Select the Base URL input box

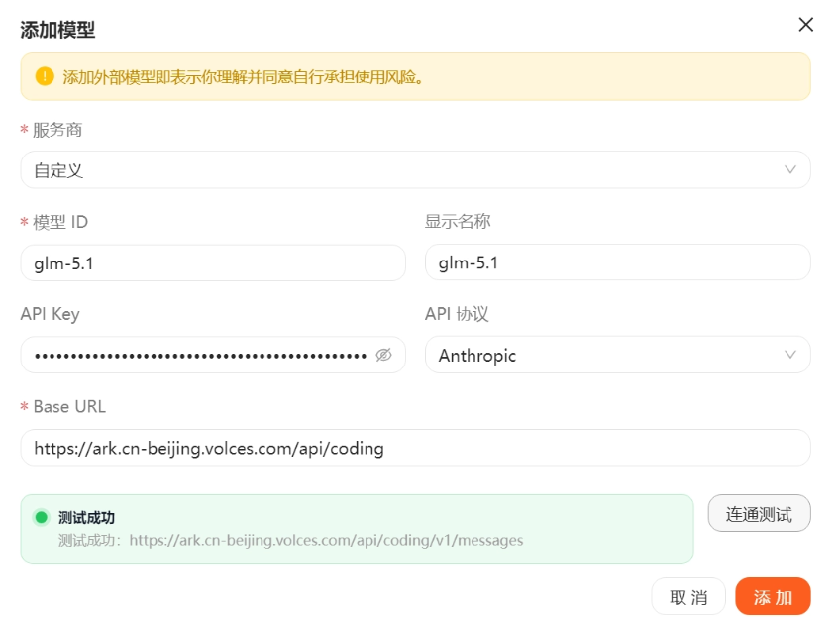click(x=415, y=448)
